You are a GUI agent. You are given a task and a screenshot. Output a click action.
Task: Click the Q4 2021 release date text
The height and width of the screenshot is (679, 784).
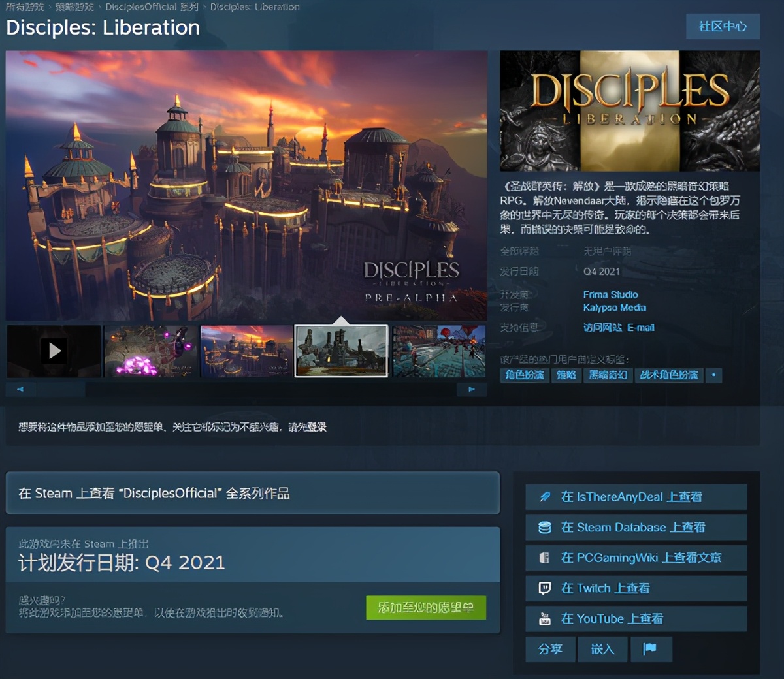point(601,272)
